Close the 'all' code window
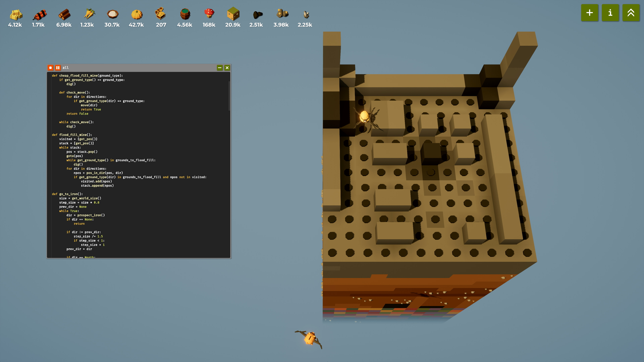This screenshot has width=644, height=362. 227,68
